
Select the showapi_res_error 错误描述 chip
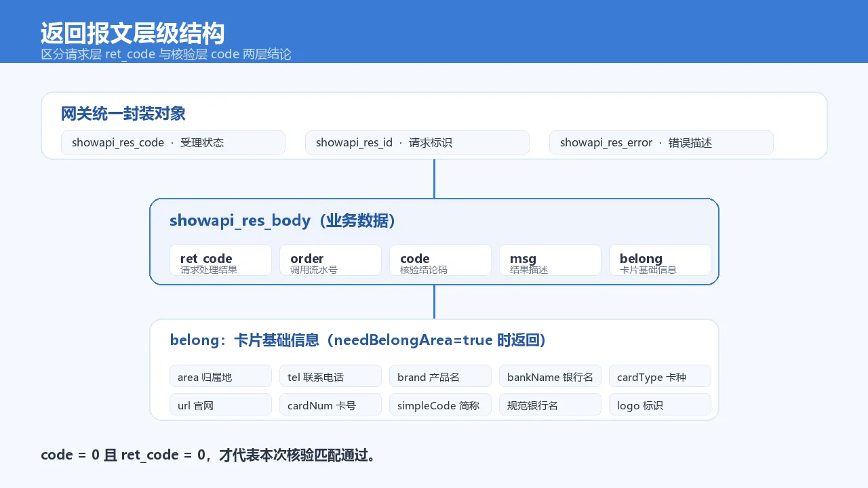tap(661, 142)
